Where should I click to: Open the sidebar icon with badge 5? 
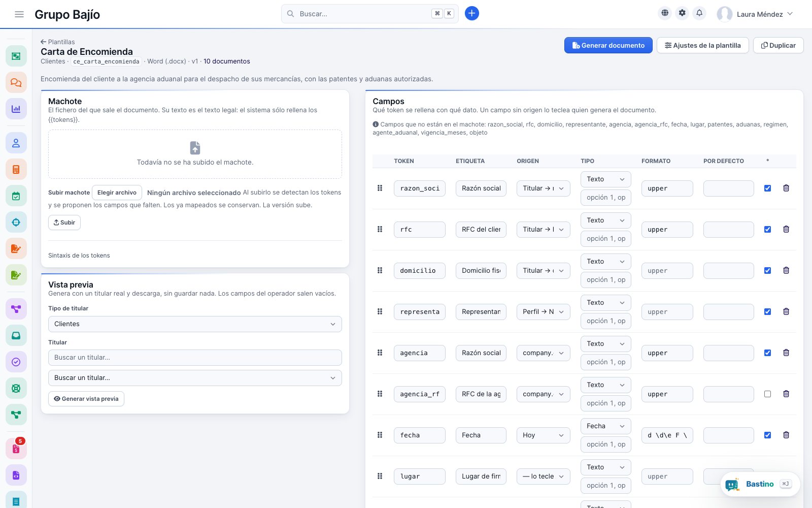pyautogui.click(x=16, y=449)
